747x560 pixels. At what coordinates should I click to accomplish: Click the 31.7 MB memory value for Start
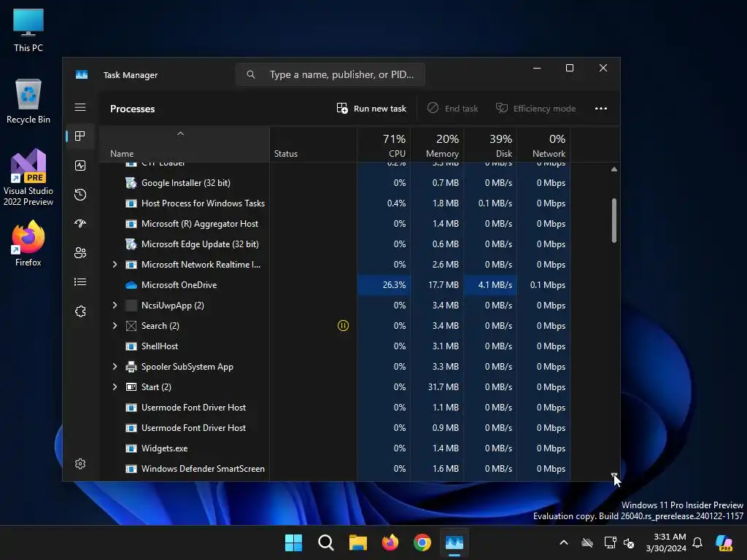443,387
